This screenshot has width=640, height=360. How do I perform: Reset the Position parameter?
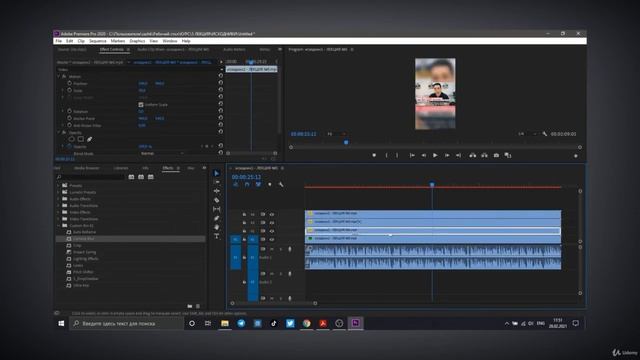pyautogui.click(x=221, y=83)
